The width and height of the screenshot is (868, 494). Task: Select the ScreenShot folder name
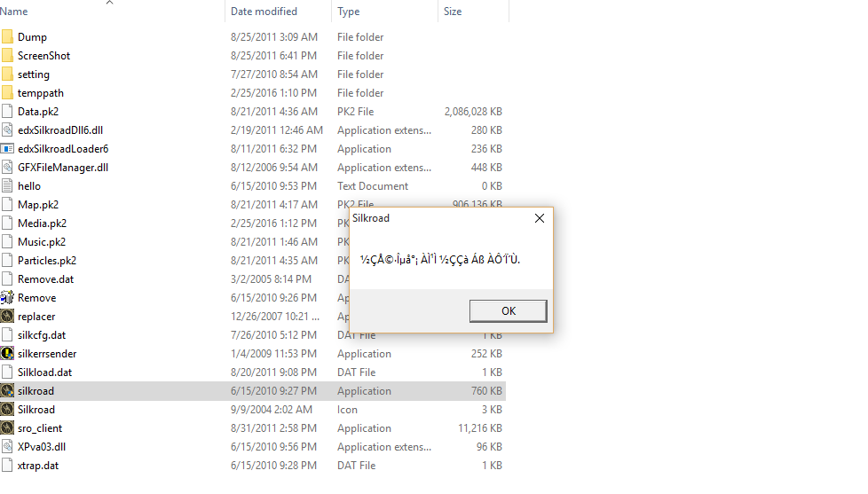43,56
